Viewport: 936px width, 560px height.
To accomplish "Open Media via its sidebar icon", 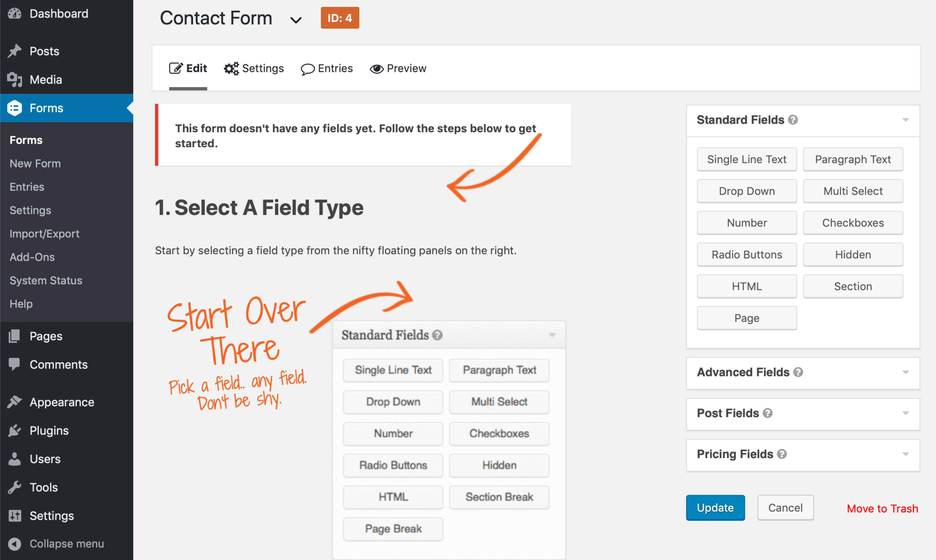I will click(15, 80).
